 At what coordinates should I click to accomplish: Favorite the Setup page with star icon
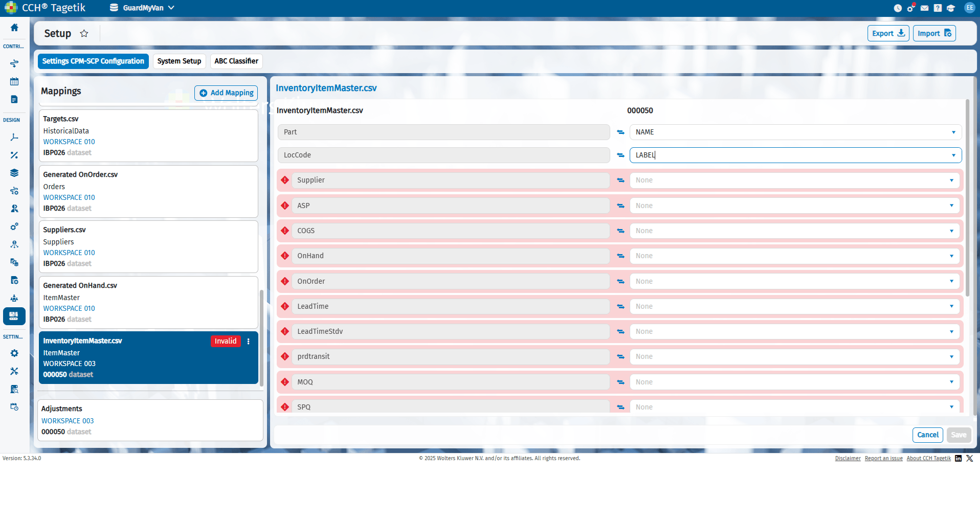click(84, 34)
